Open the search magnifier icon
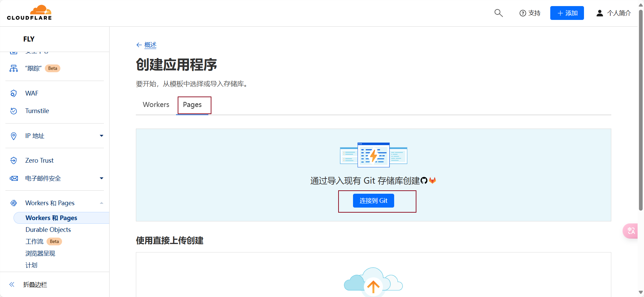The width and height of the screenshot is (644, 297). [498, 13]
